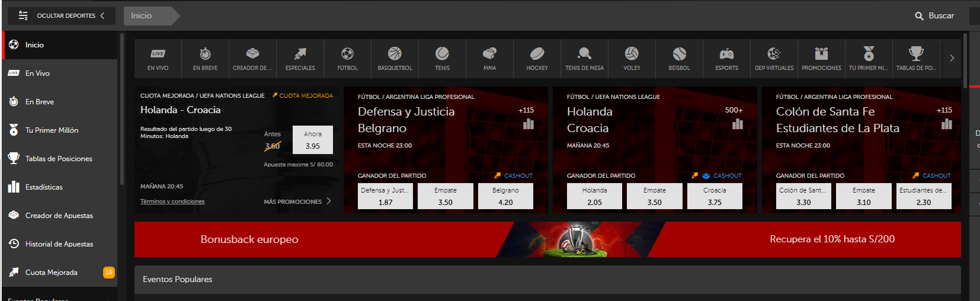This screenshot has width=980, height=301.
Task: Click the Buscar search magnifier icon
Action: click(x=919, y=16)
